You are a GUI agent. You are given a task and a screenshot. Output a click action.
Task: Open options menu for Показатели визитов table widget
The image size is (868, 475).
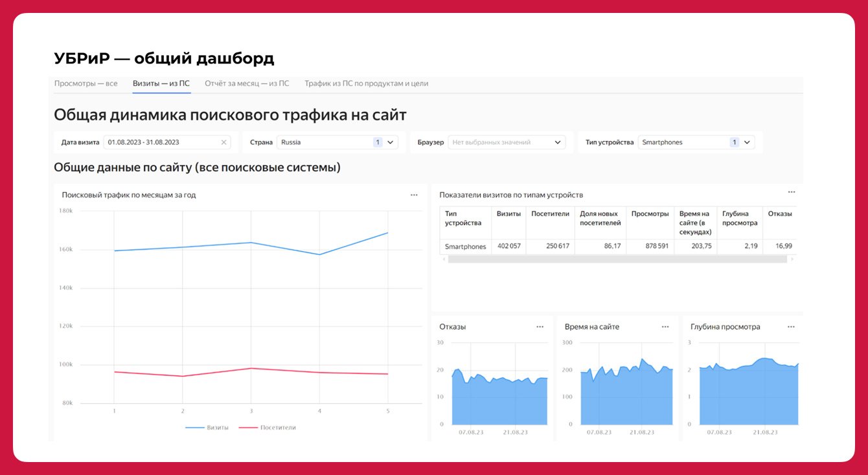click(x=791, y=192)
